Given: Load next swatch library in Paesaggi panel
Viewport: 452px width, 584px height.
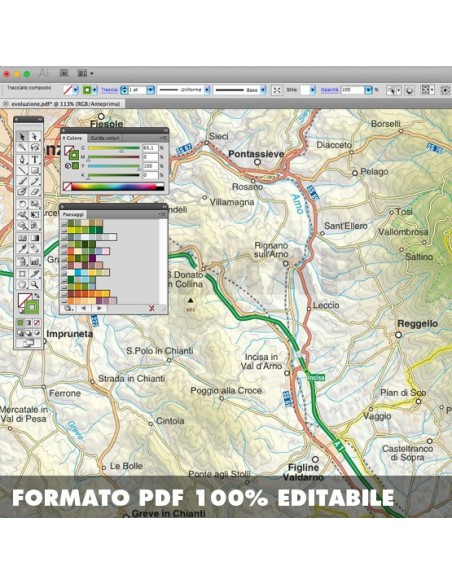Looking at the screenshot, I should pyautogui.click(x=99, y=308).
